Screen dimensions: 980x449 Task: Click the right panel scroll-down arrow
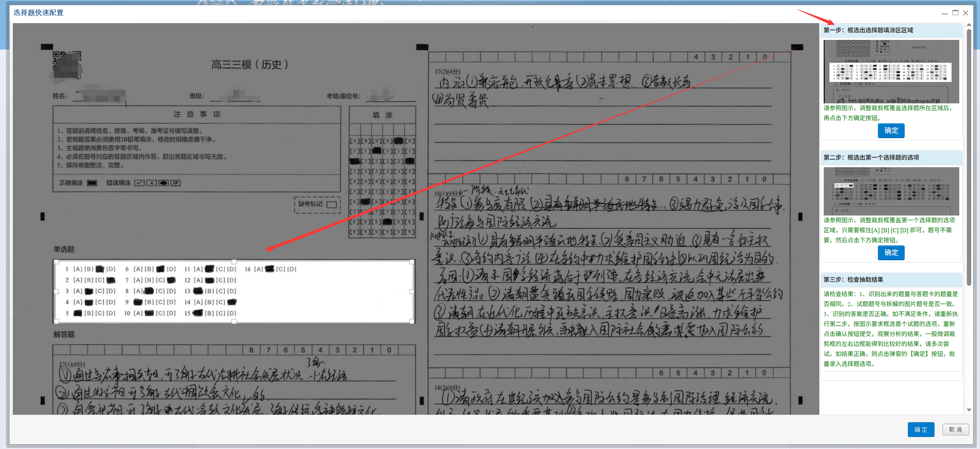(969, 410)
